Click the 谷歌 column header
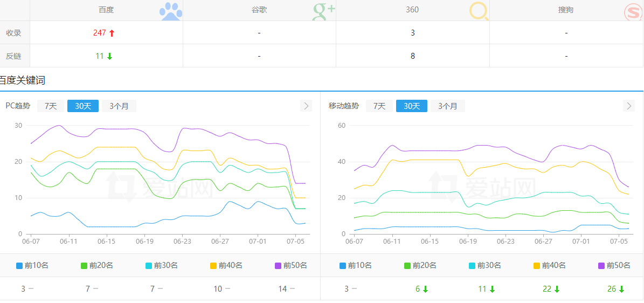Viewport: 644px width, 303px height. tap(259, 10)
